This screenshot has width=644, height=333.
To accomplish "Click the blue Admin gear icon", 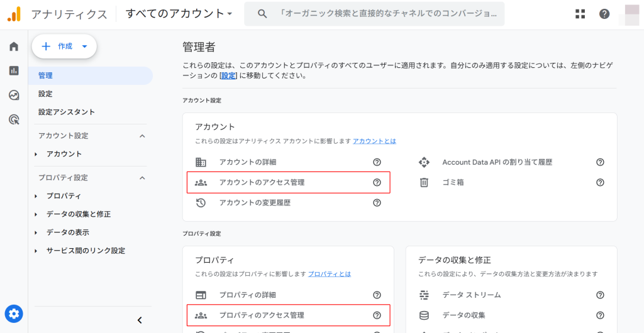I will click(x=14, y=314).
